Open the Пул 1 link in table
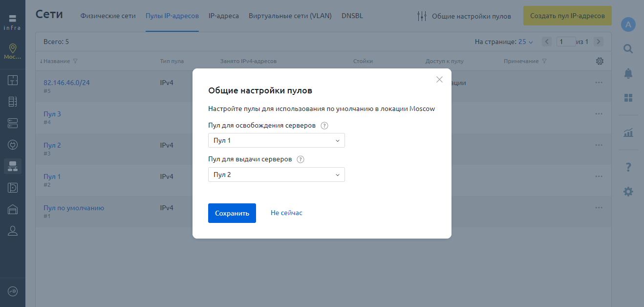The image size is (644, 307). tap(52, 176)
